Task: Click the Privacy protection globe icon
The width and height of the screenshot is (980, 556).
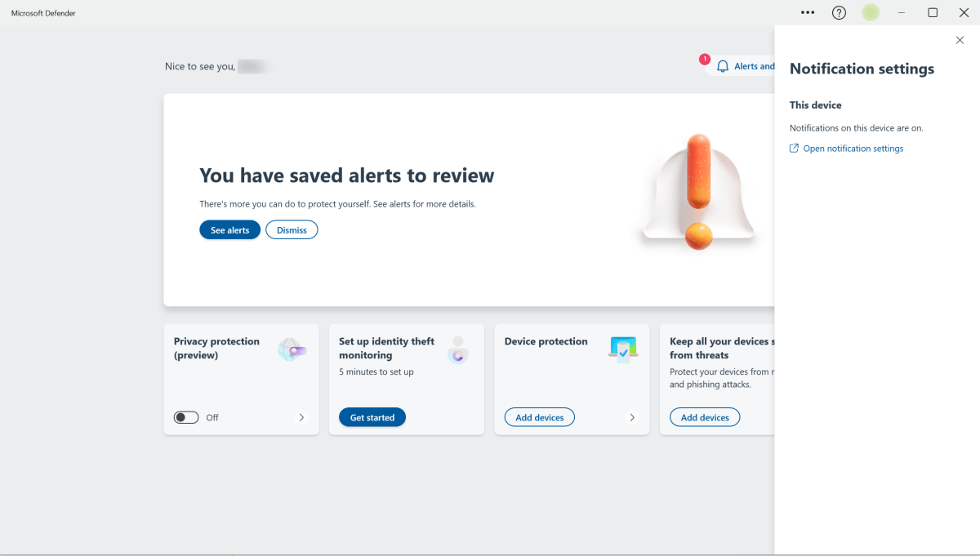Action: pos(292,349)
